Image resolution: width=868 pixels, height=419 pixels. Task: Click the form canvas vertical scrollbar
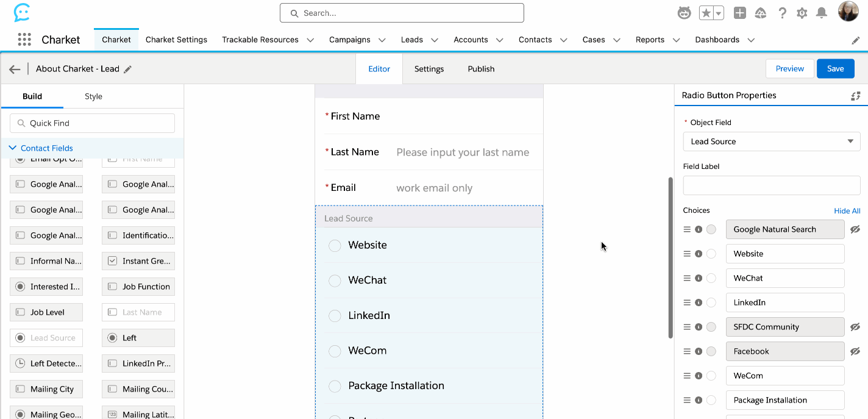671,257
